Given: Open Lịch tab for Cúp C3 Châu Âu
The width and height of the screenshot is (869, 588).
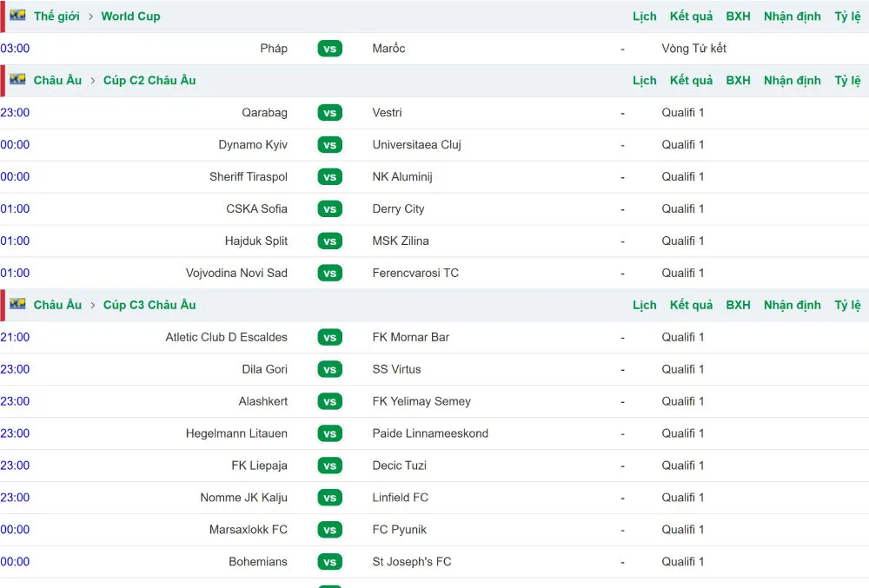Looking at the screenshot, I should tap(645, 306).
